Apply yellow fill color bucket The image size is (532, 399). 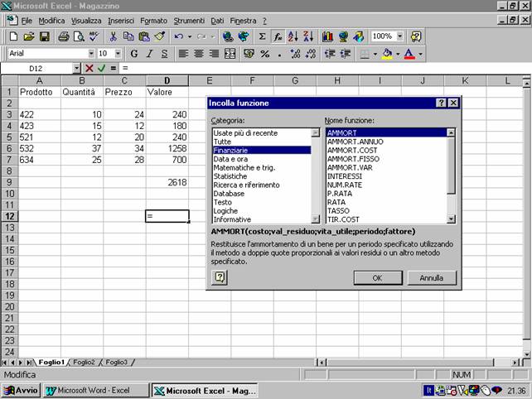tap(387, 54)
